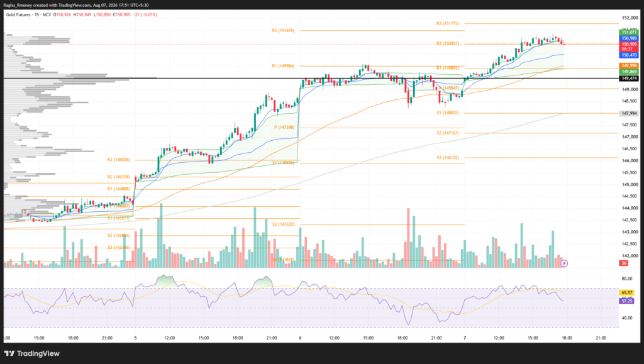Click the 40.00 RSI scale tick
Screen dimensions: 644x364
click(x=627, y=318)
